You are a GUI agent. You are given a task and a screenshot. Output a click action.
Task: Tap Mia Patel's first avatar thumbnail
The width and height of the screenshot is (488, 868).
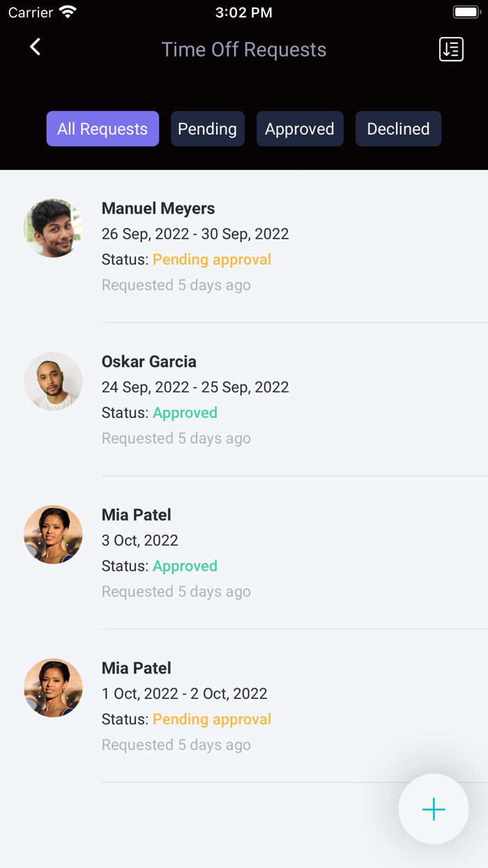click(53, 534)
